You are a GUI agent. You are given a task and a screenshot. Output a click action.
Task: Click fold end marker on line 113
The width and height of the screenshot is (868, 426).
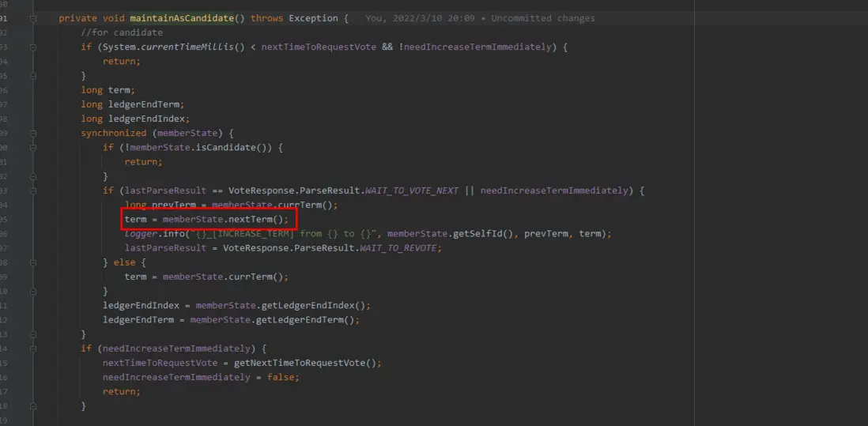click(x=33, y=335)
